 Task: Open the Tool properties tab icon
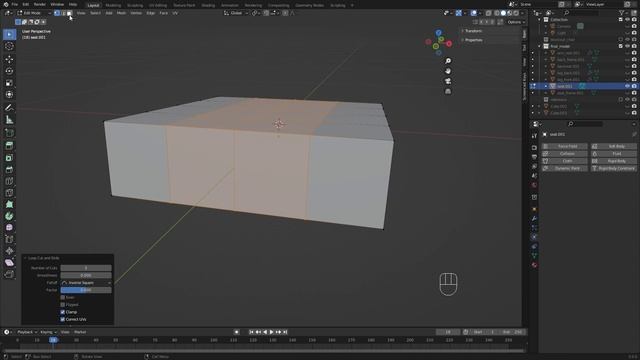[x=534, y=136]
